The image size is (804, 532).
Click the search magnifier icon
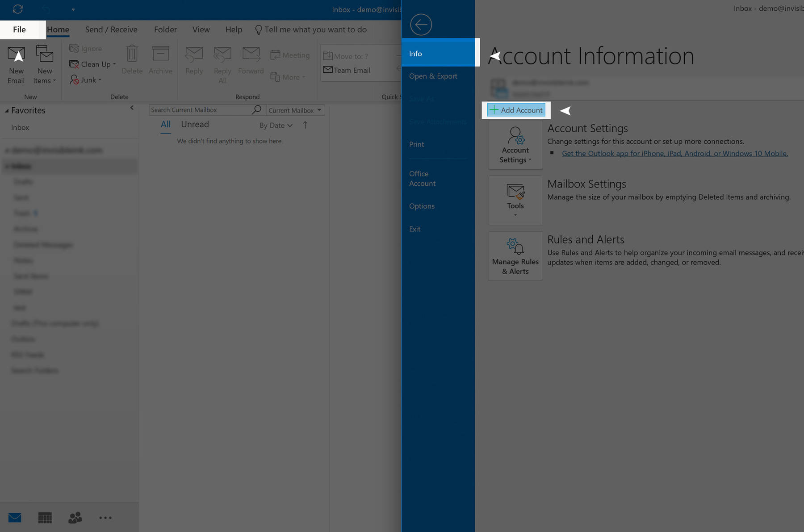pyautogui.click(x=257, y=109)
